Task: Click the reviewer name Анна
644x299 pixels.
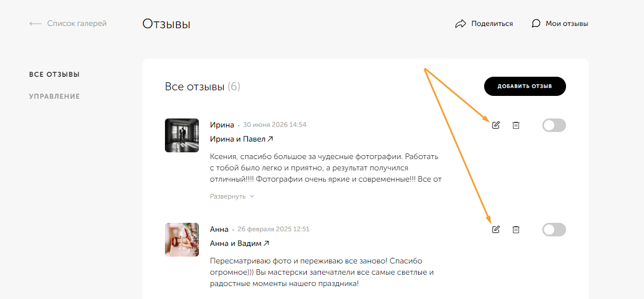Action: click(x=219, y=229)
